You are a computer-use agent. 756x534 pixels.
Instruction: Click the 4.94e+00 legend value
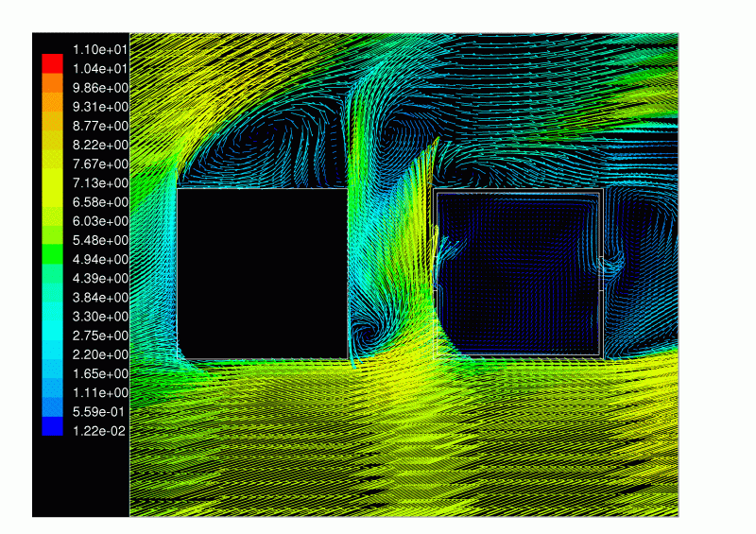tap(100, 259)
